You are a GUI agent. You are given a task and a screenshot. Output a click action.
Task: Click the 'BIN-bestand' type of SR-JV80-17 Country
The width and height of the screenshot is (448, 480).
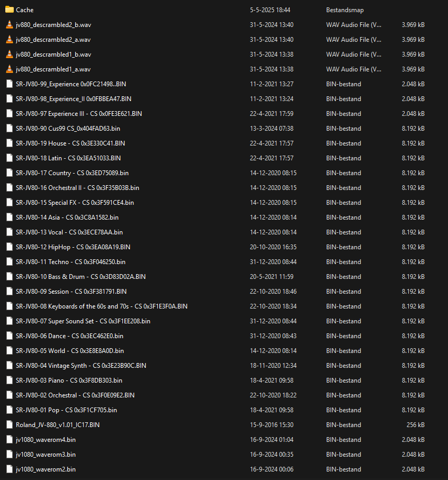(344, 173)
